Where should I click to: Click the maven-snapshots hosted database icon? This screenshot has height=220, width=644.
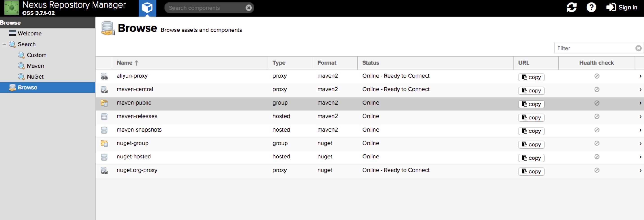[104, 130]
